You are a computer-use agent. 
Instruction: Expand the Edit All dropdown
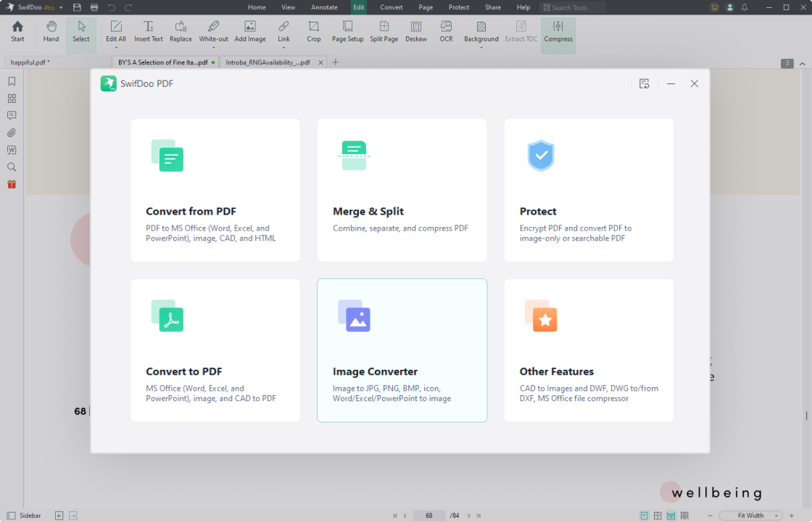click(115, 48)
